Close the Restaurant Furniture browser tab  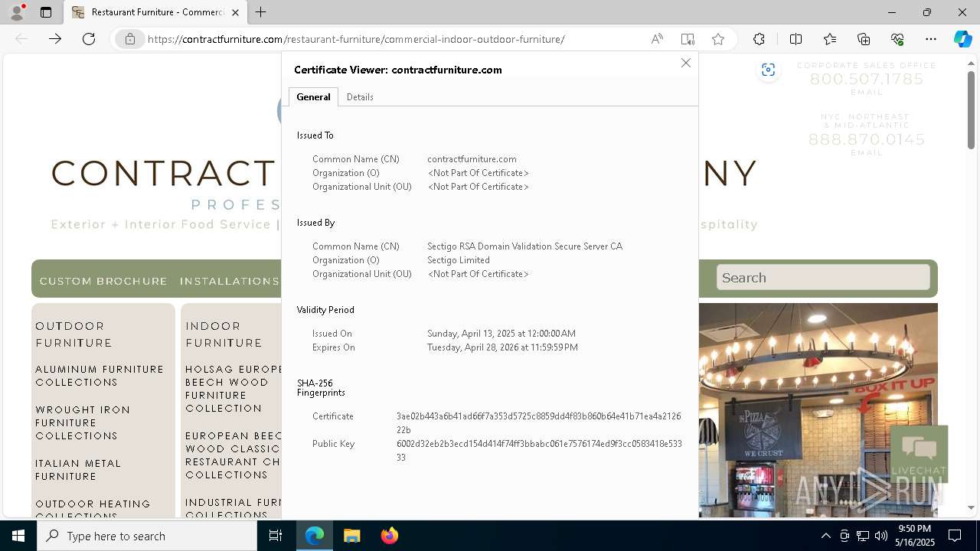click(236, 12)
